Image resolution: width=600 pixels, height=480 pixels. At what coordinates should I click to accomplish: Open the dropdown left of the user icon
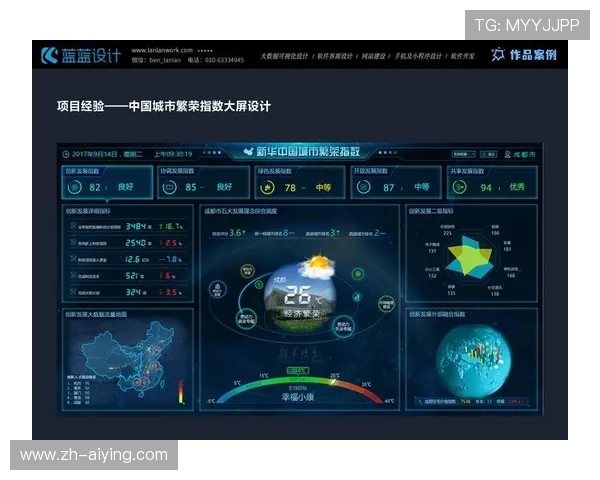[x=463, y=154]
